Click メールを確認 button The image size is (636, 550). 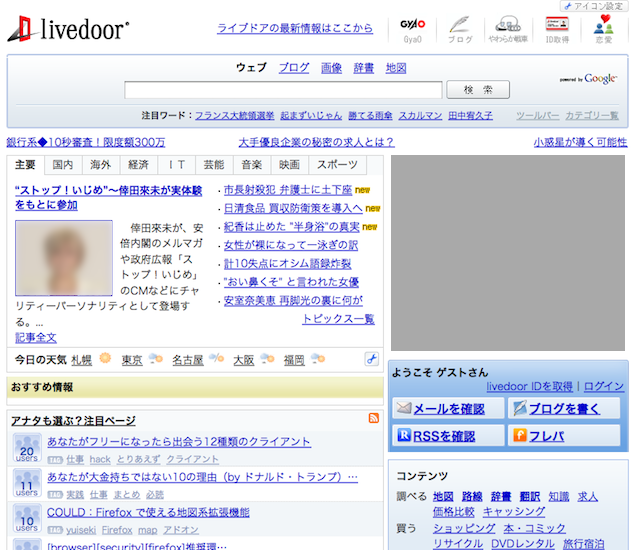449,408
